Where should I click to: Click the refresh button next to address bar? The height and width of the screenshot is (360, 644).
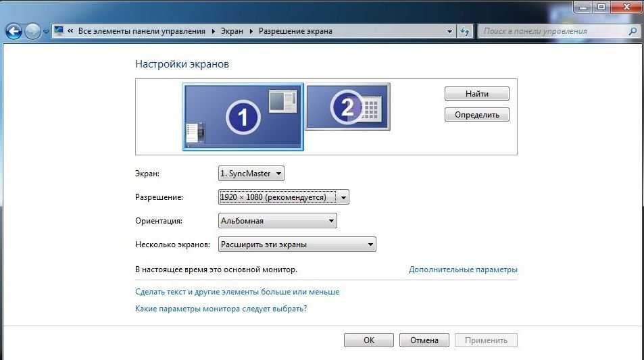pos(465,31)
